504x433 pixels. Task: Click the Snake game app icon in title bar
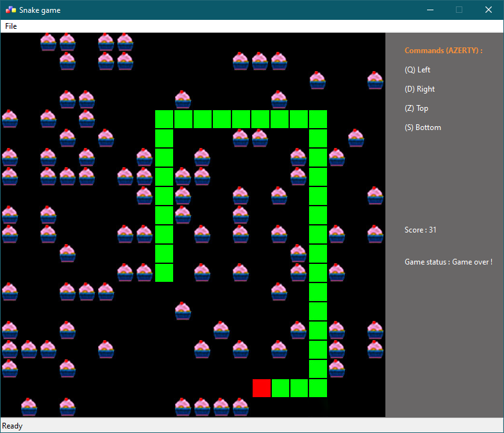(x=11, y=10)
